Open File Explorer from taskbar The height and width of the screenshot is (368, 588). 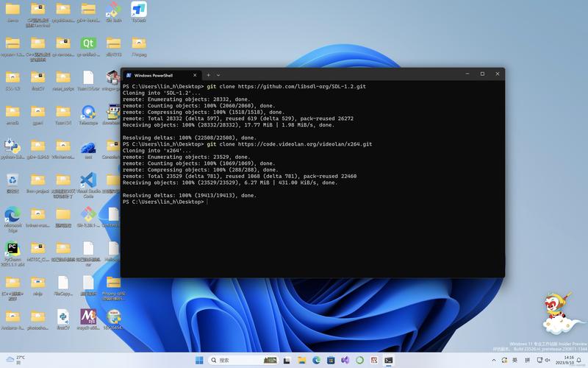pyautogui.click(x=301, y=360)
